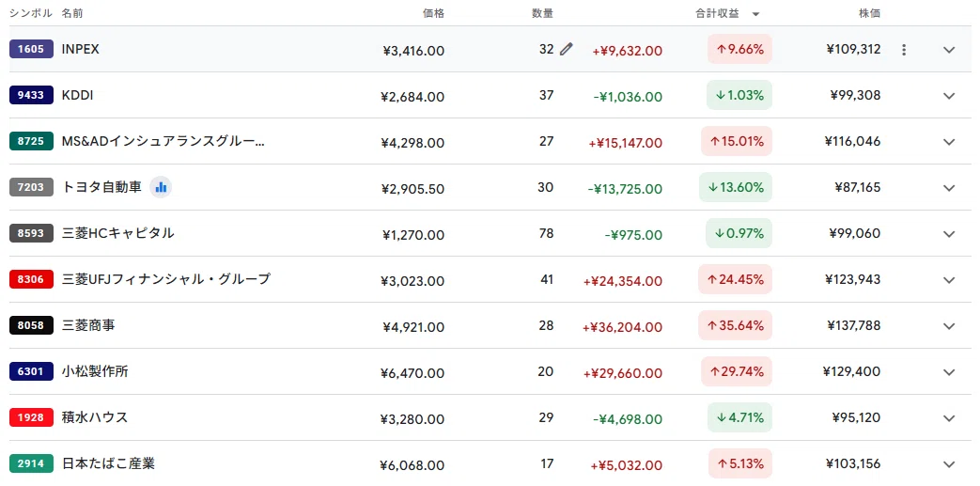Open the INPEX stock name
The image size is (980, 486).
pyautogui.click(x=81, y=49)
